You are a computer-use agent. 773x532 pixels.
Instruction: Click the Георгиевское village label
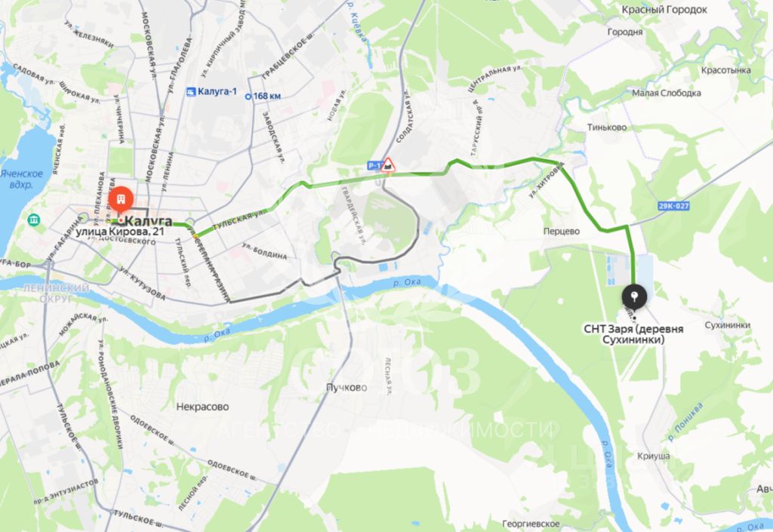(x=531, y=524)
